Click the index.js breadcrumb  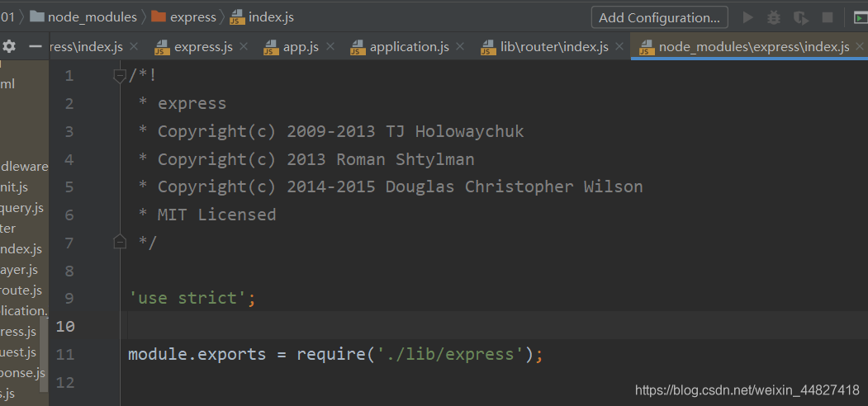click(271, 17)
